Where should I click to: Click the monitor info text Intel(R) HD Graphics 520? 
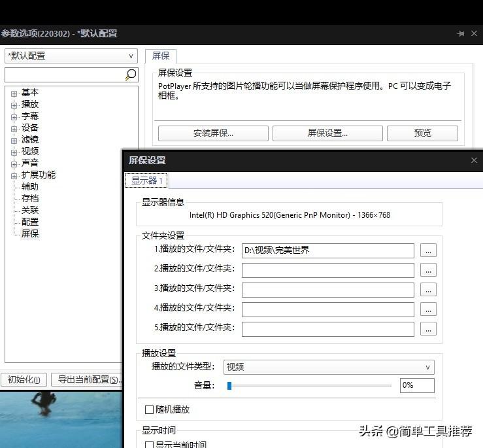[x=290, y=215]
